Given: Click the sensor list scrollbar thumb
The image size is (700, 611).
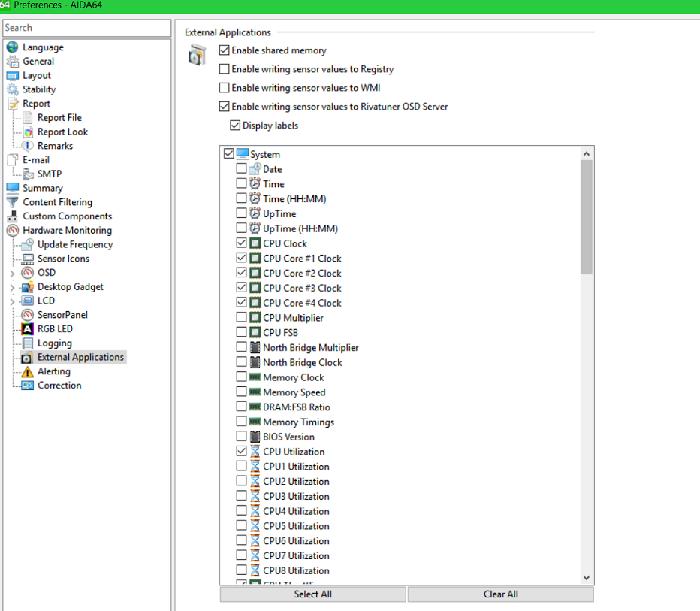Looking at the screenshot, I should coord(587,217).
